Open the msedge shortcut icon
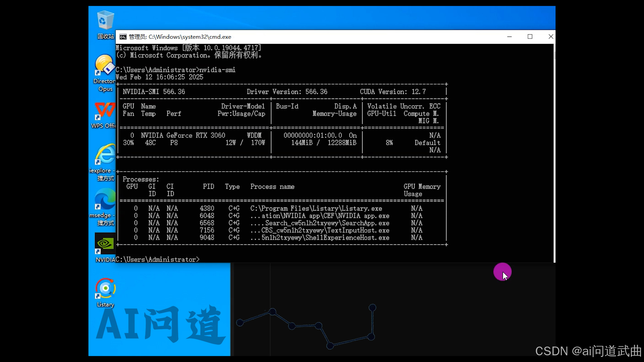This screenshot has width=644, height=362. [x=105, y=199]
